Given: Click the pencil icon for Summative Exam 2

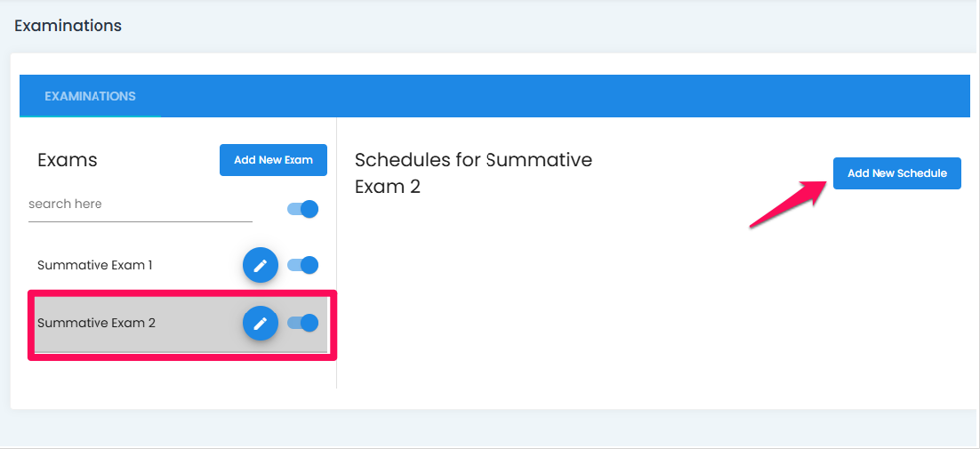Looking at the screenshot, I should tap(260, 323).
